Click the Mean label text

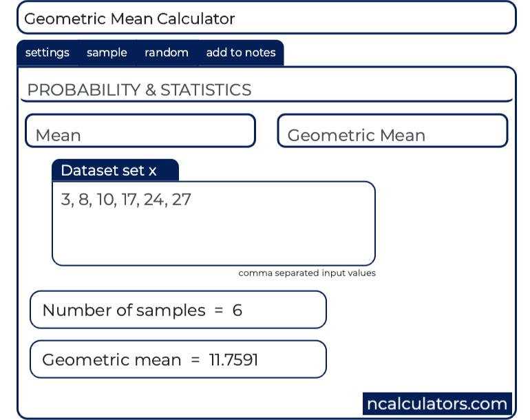point(58,135)
